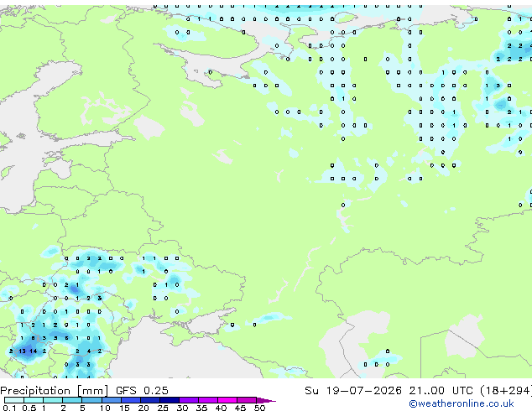
Task: Click the '25' legend scale label
Action: click(163, 408)
